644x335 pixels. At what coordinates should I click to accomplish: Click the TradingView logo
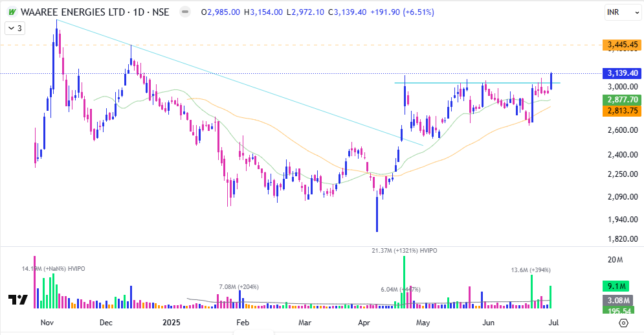point(18,300)
